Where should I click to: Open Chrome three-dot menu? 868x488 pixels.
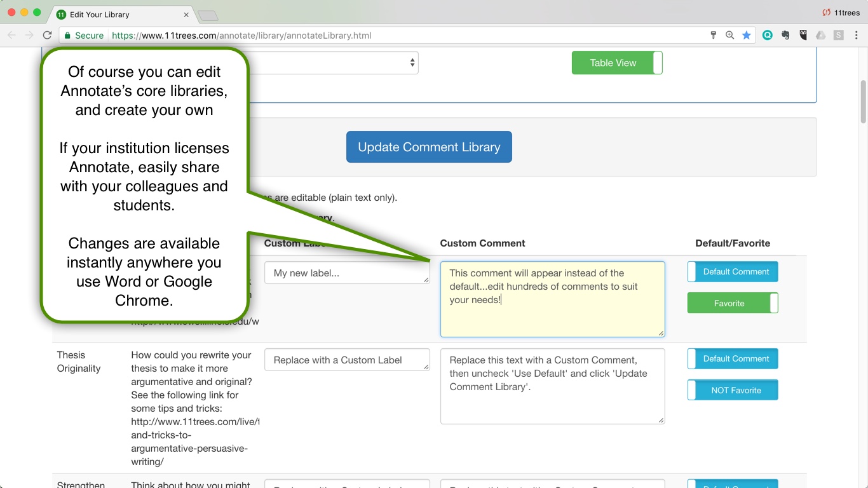point(856,36)
